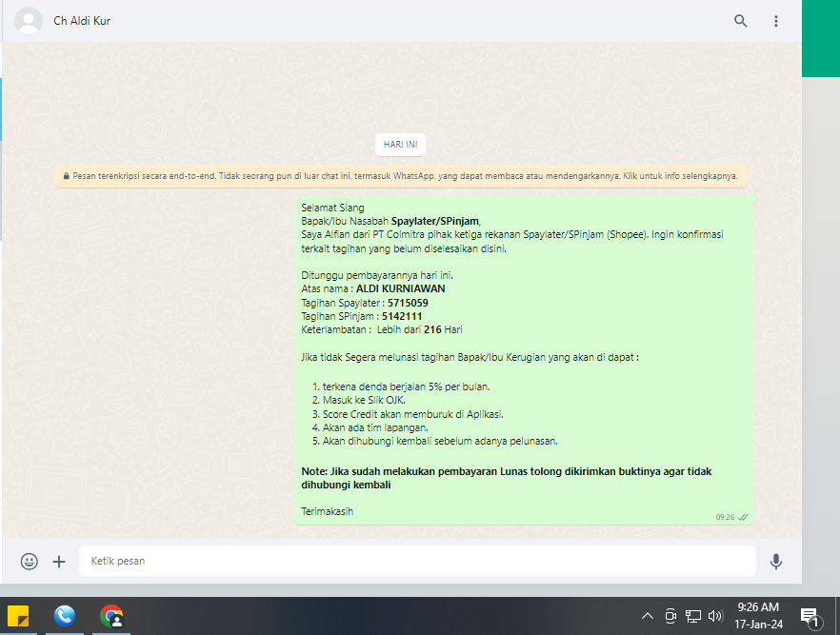
Task: Select the name 'ALDI KURNIAWAN' in the message
Action: [x=400, y=289]
